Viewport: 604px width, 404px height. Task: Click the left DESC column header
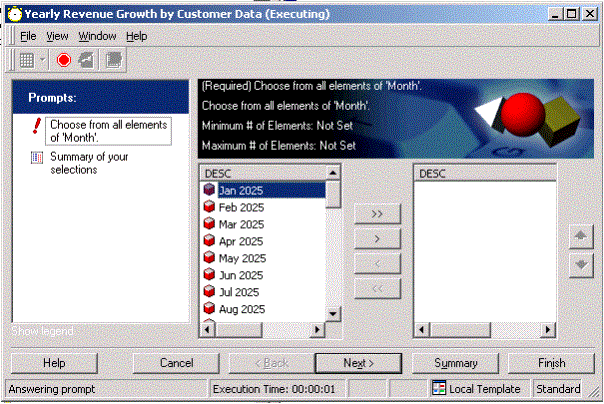click(262, 173)
